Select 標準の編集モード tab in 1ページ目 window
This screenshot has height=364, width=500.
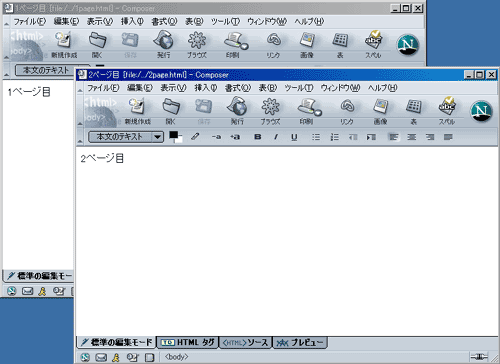(39, 276)
